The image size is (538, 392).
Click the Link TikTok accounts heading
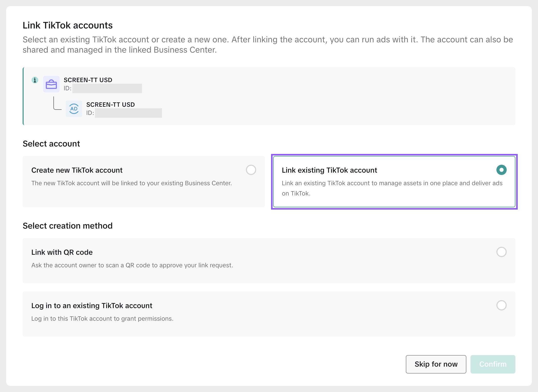coord(68,25)
